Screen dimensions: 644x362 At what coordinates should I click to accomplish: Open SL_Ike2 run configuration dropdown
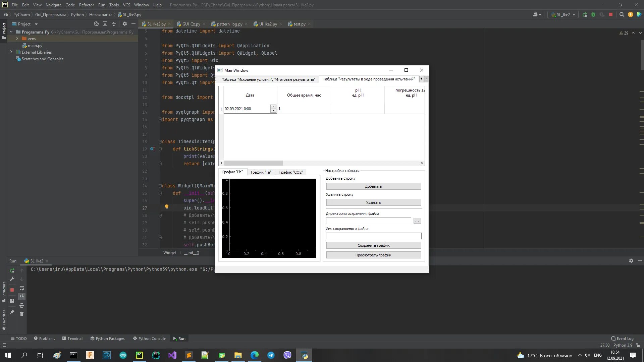(563, 14)
